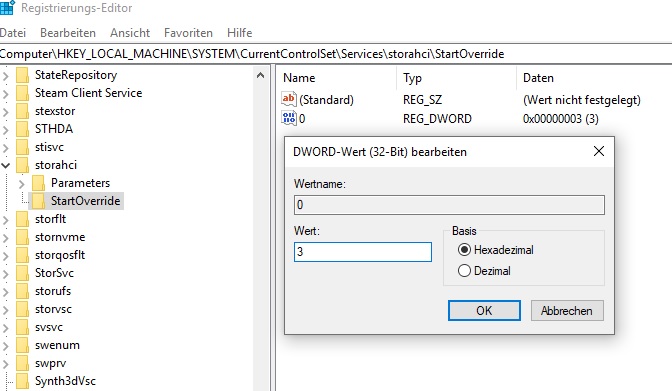The width and height of the screenshot is (672, 391).
Task: Click the REG_SZ type cell
Action: (x=422, y=100)
